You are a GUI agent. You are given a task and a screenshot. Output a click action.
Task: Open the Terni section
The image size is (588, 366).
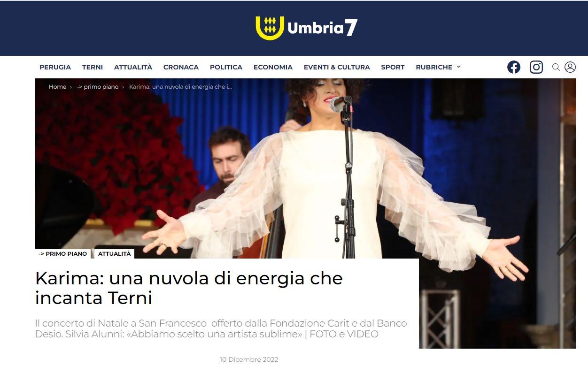(93, 67)
